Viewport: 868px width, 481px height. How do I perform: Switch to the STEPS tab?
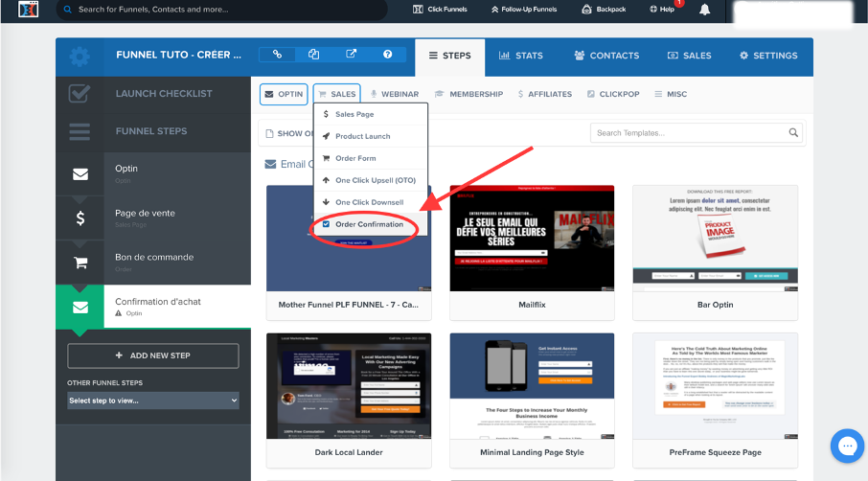pyautogui.click(x=450, y=56)
